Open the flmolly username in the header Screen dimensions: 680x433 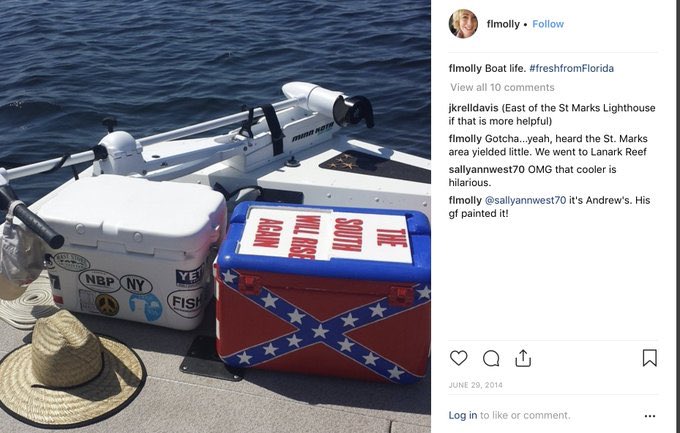point(503,24)
